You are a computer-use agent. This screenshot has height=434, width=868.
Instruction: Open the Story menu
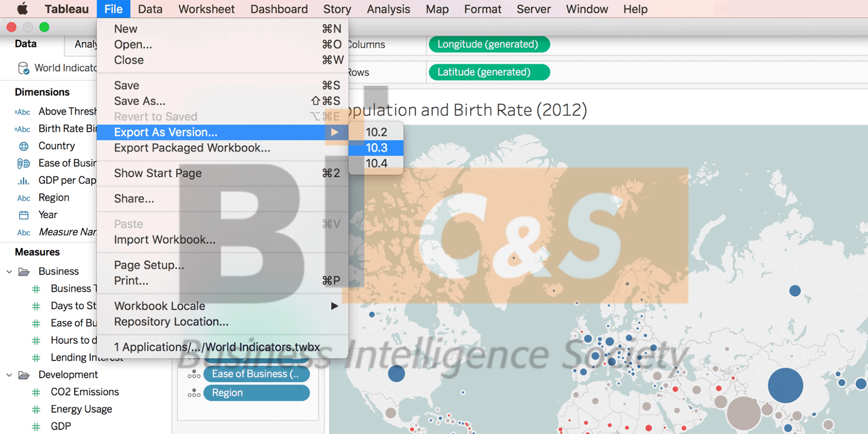tap(337, 9)
